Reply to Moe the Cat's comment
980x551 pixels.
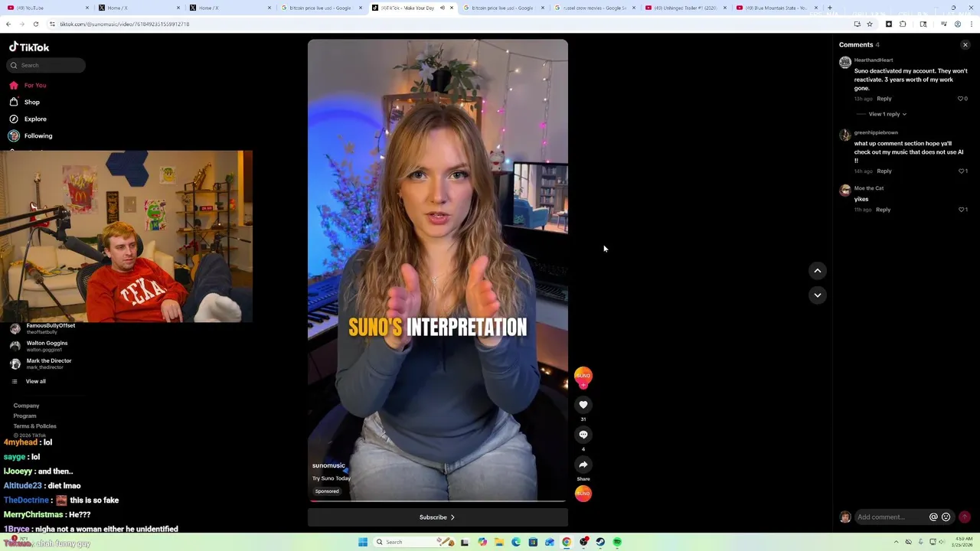tap(883, 210)
